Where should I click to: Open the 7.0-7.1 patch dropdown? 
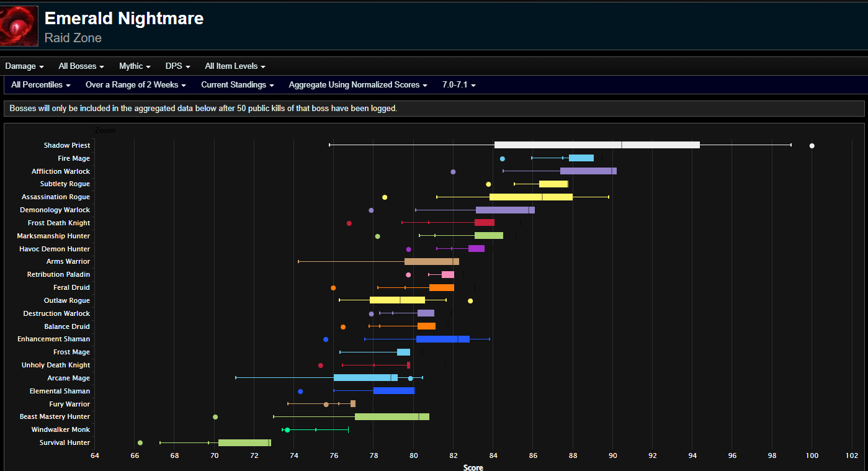(x=459, y=85)
